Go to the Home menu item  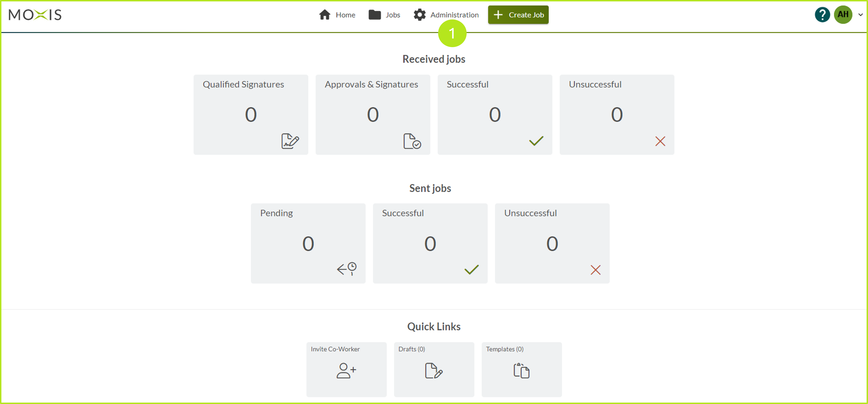pyautogui.click(x=337, y=15)
